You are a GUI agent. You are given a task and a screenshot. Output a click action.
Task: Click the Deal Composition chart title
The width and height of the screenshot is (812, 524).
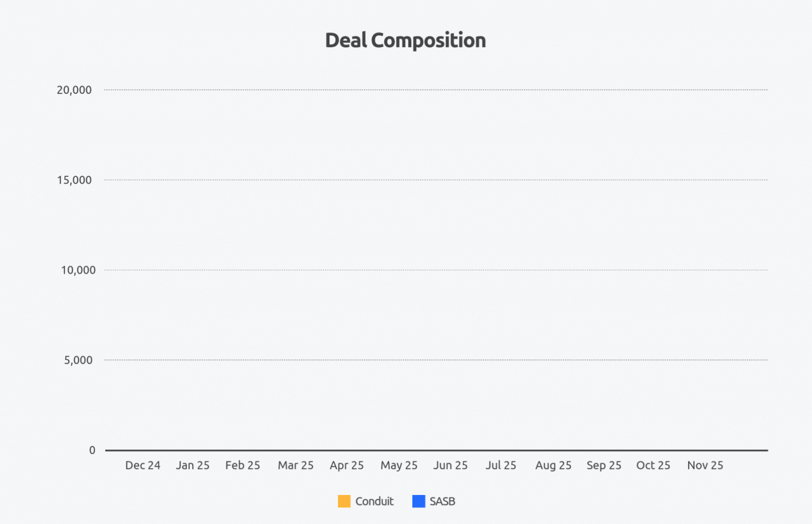(406, 40)
